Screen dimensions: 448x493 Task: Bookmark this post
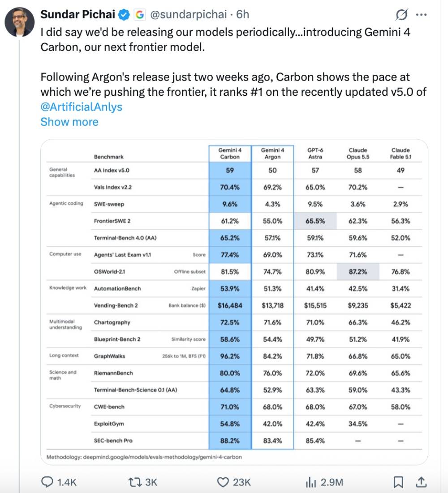pos(398,482)
